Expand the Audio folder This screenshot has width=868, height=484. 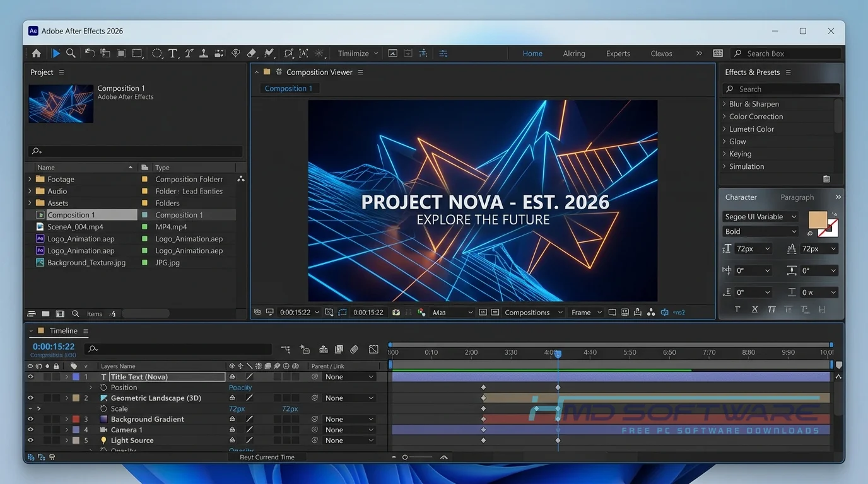point(30,191)
